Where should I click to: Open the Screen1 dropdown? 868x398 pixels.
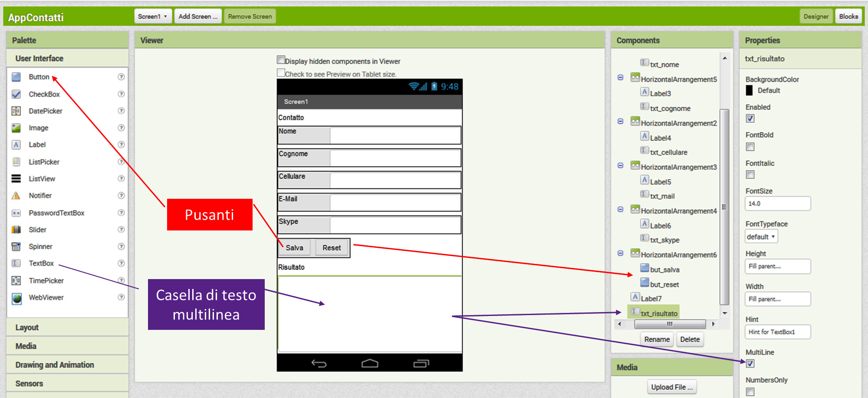pos(153,16)
